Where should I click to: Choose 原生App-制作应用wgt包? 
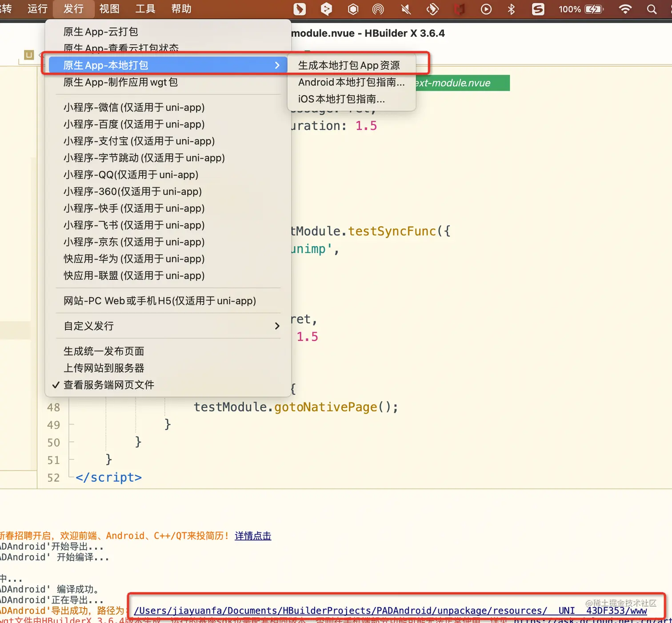coord(168,82)
